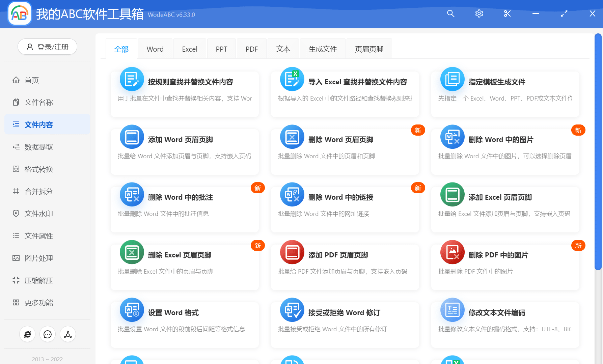The width and height of the screenshot is (603, 364).
Task: Click the 删除 Word 中的批注 tool icon
Action: click(x=132, y=195)
